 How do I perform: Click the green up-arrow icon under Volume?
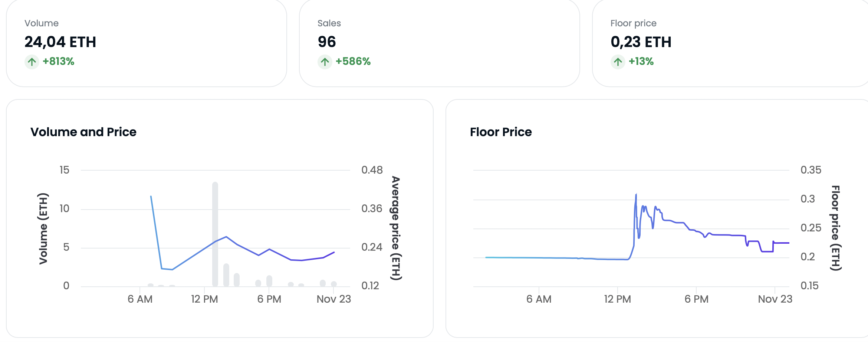click(32, 62)
